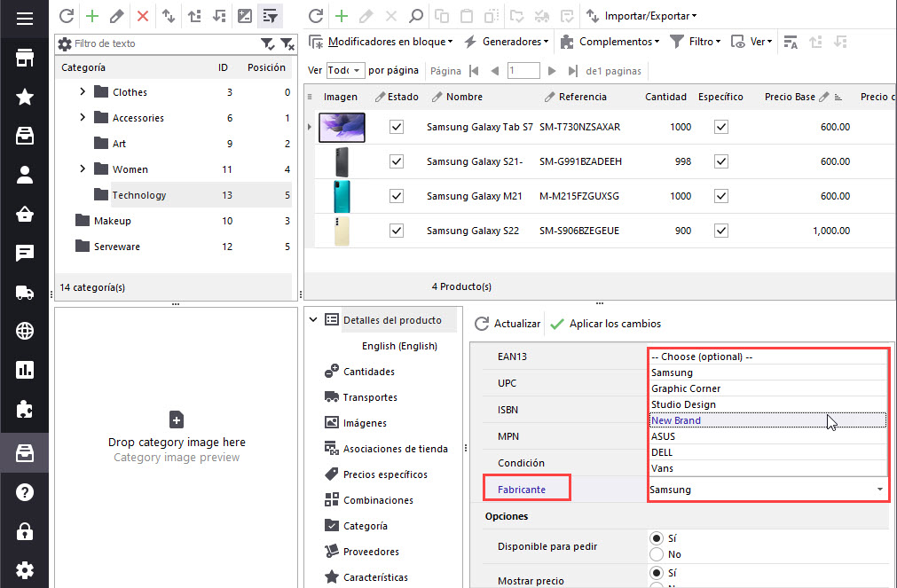Open the bar chart statistics icon in the sidebar
Screen dimensions: 897x588
[x=25, y=370]
